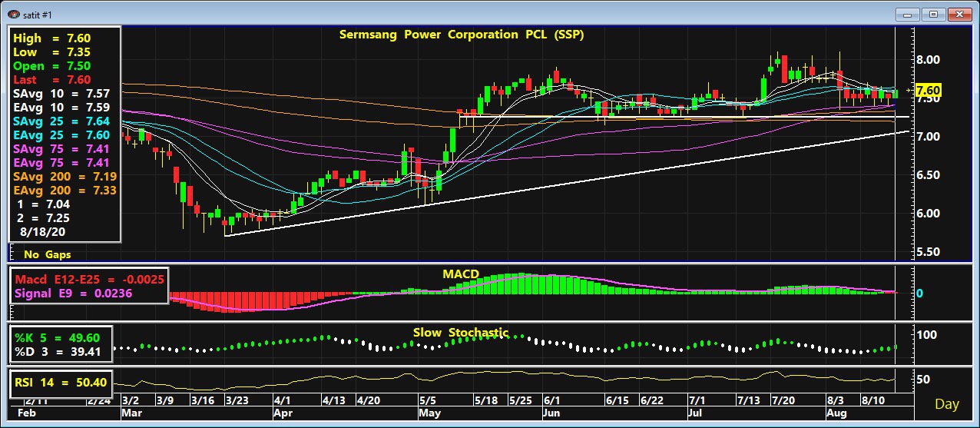The image size is (980, 428).
Task: Click the 8.00 price axis label
Action: pos(929,60)
